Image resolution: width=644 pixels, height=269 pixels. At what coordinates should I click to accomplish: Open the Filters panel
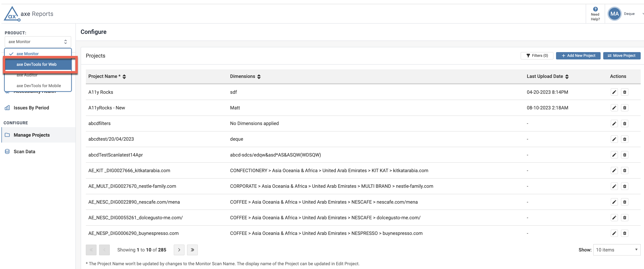click(x=537, y=55)
